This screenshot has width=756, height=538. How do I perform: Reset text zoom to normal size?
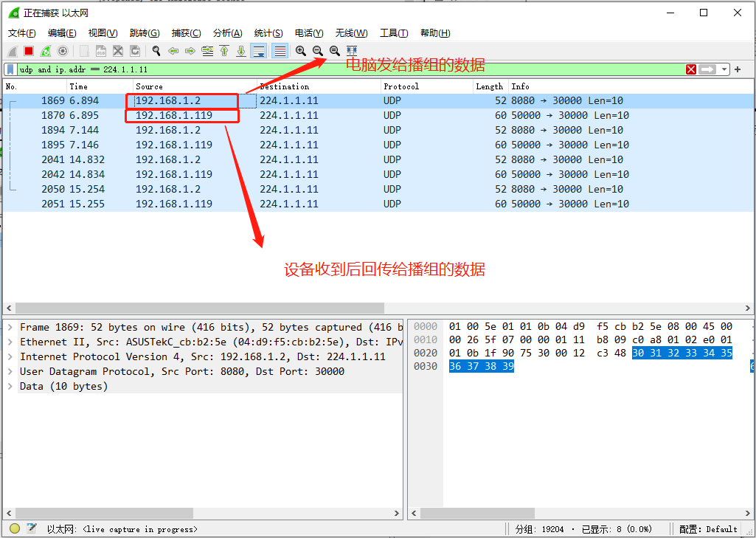335,51
